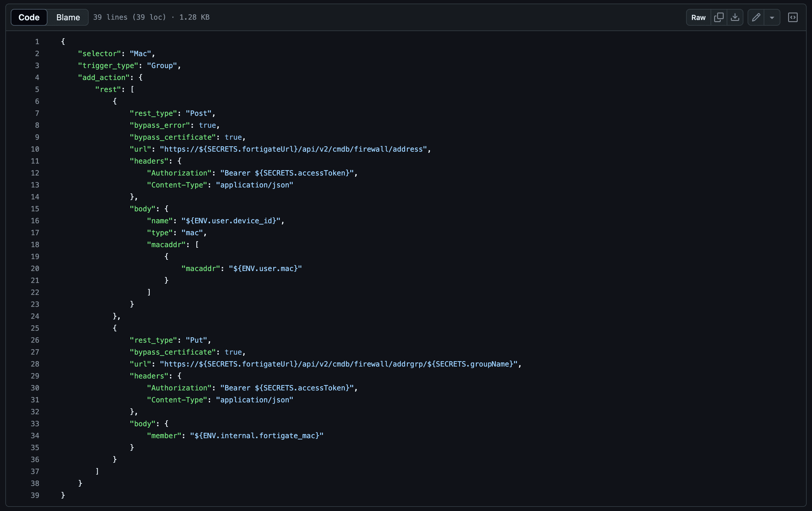Click the "selector" key text
Viewport: 812px width, 511px height.
pyautogui.click(x=99, y=54)
